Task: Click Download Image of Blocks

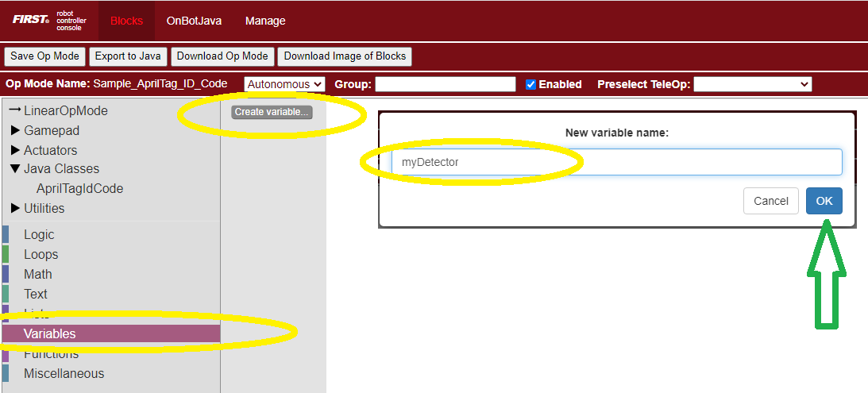Action: click(345, 56)
